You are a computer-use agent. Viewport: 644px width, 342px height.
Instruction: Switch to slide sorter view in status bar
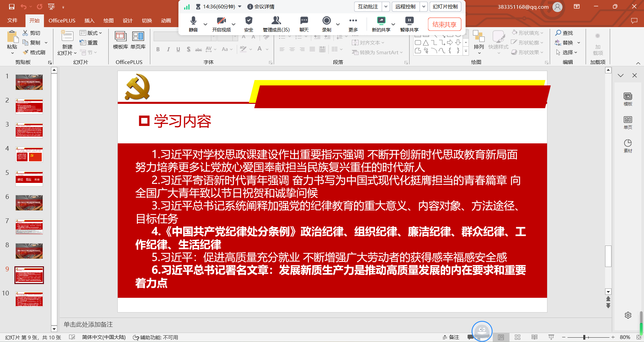(x=518, y=337)
